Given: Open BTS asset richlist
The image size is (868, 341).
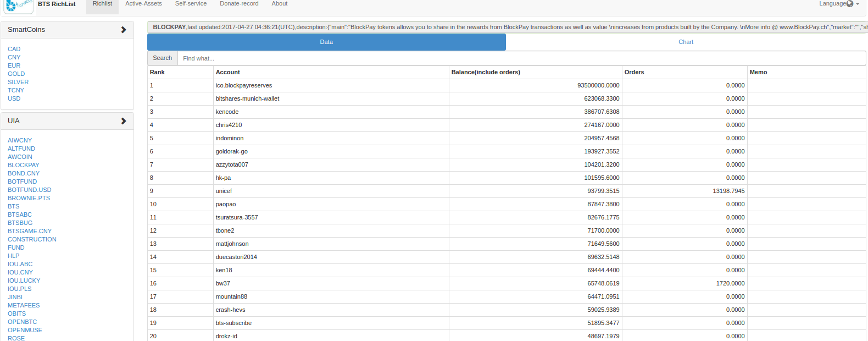Looking at the screenshot, I should pyautogui.click(x=13, y=206).
